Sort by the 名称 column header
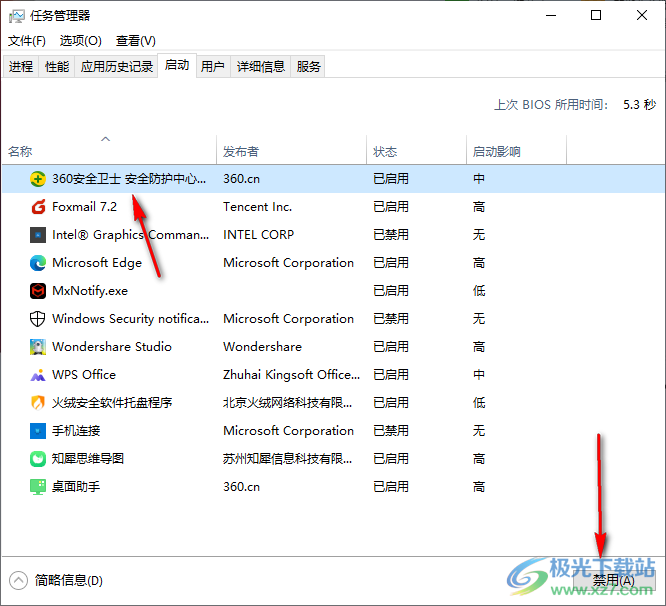This screenshot has width=666, height=606. (x=110, y=150)
